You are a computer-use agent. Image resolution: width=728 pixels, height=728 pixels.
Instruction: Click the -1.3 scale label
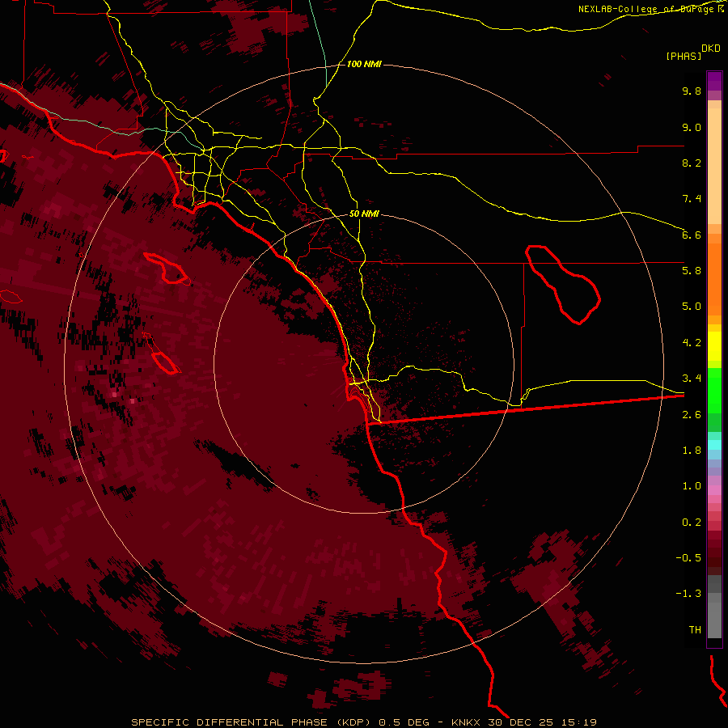tap(688, 594)
